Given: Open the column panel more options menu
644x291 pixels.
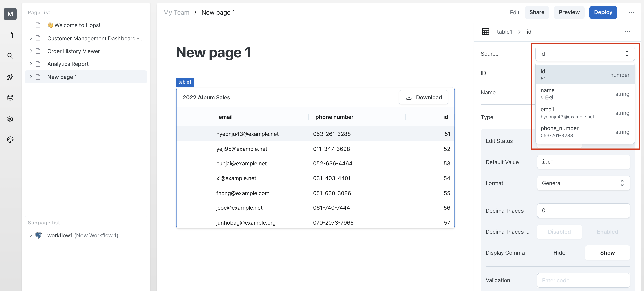Looking at the screenshot, I should (628, 32).
